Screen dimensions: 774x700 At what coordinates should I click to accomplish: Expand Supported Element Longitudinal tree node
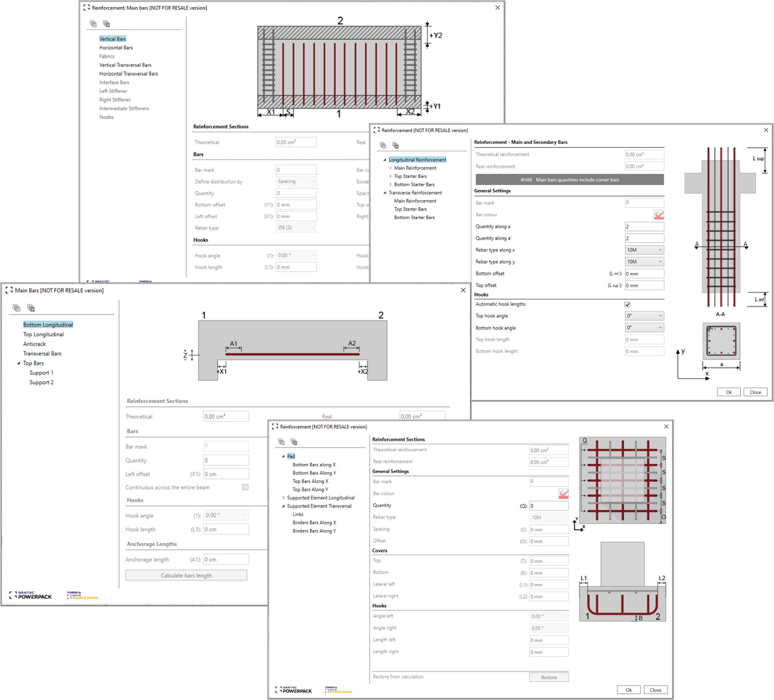coord(284,497)
